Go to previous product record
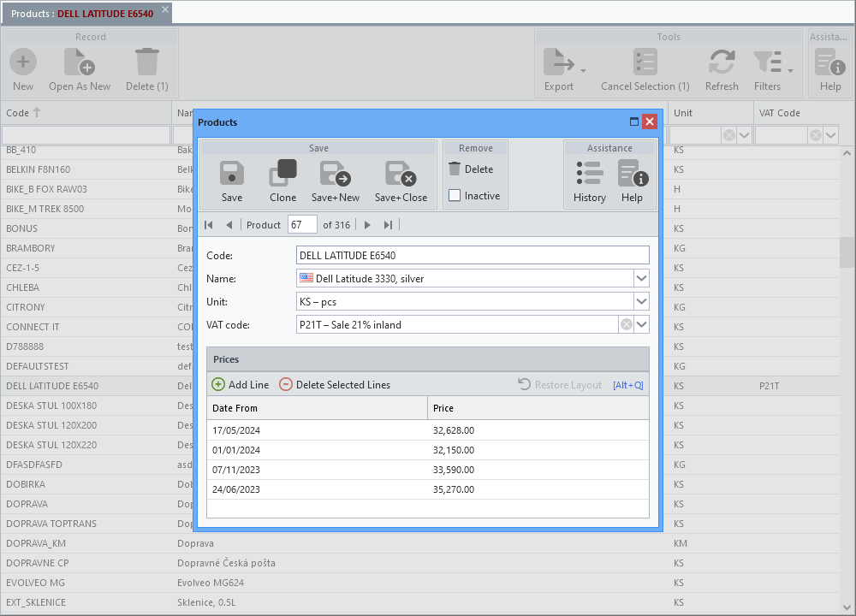Viewport: 856px width, 616px height. (229, 225)
